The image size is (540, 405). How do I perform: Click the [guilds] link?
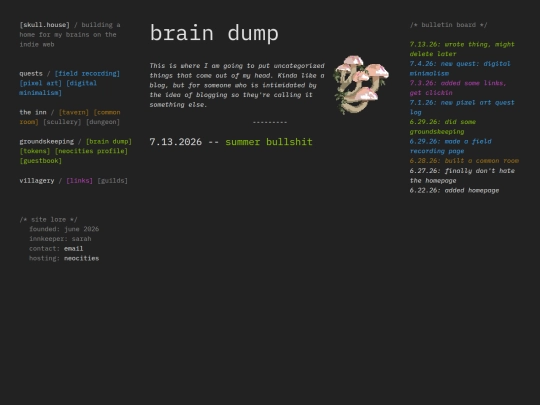(112, 180)
